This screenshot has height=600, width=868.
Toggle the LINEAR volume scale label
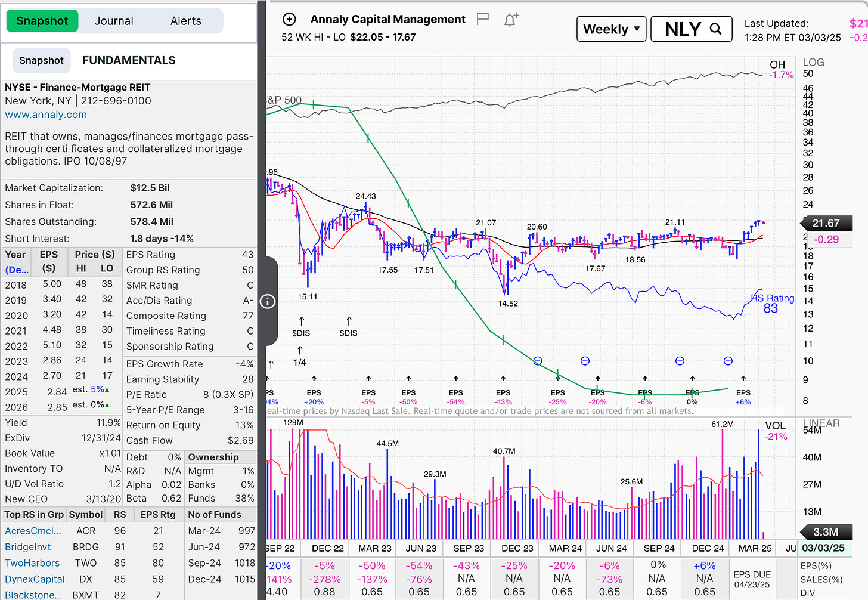coord(821,423)
